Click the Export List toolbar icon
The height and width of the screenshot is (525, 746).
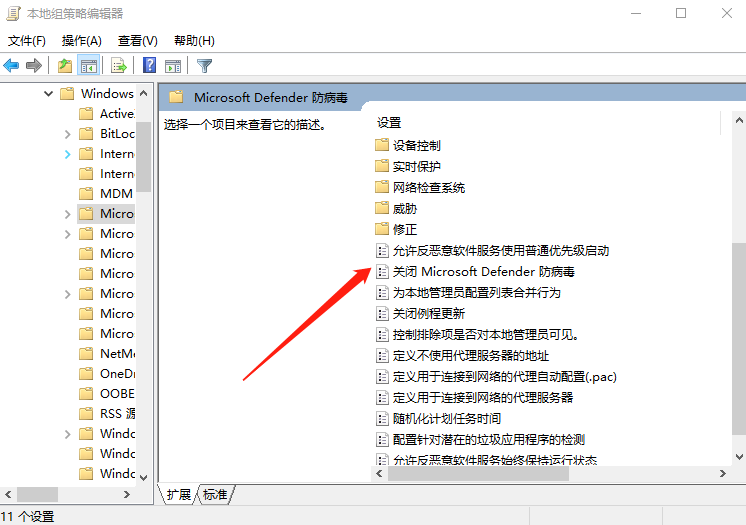coord(119,66)
